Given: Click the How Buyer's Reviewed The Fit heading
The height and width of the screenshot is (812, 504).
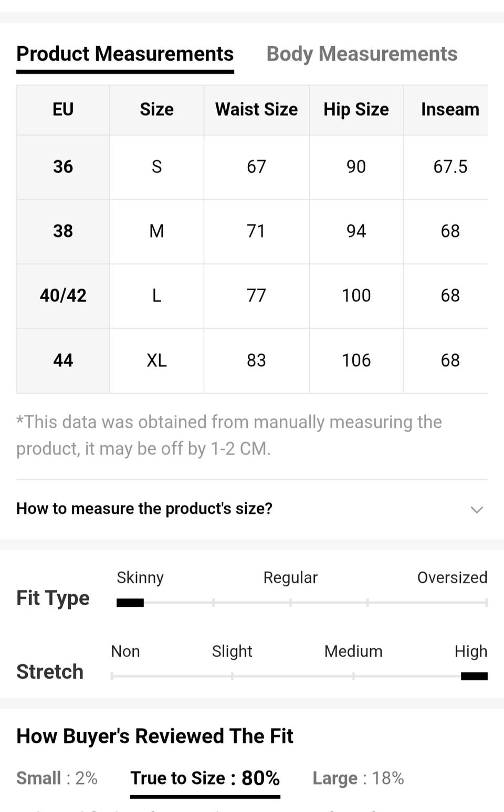Looking at the screenshot, I should pyautogui.click(x=155, y=736).
